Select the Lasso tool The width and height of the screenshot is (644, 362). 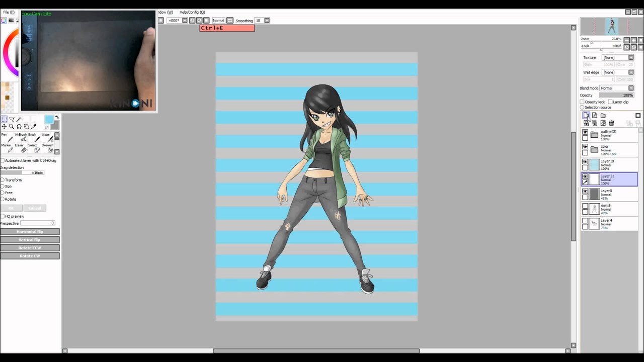click(x=12, y=119)
